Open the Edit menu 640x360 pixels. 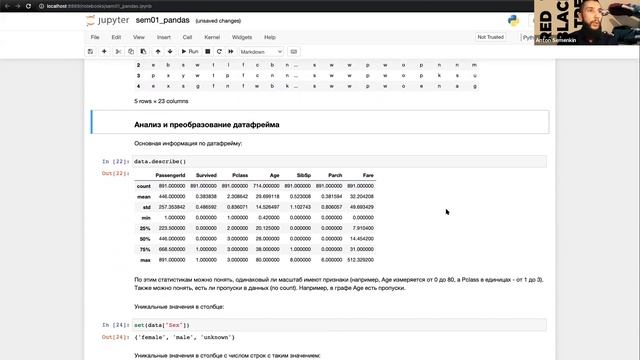click(116, 37)
